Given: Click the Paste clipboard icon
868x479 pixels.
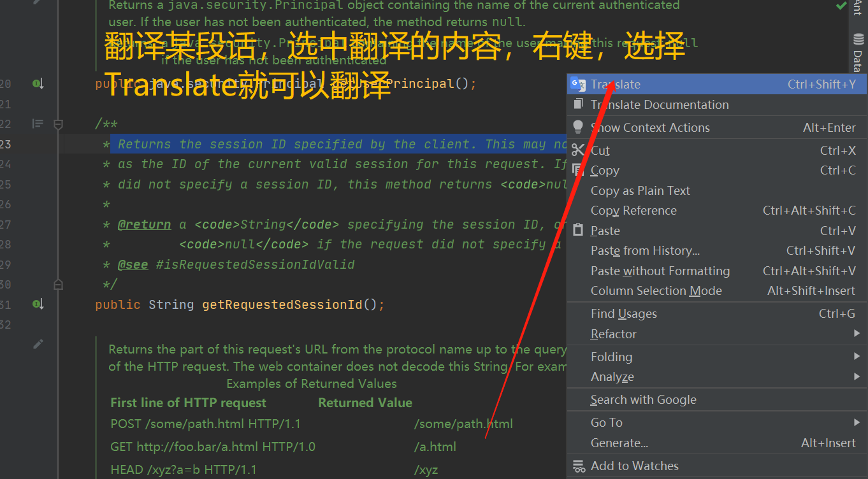Looking at the screenshot, I should click(x=579, y=231).
